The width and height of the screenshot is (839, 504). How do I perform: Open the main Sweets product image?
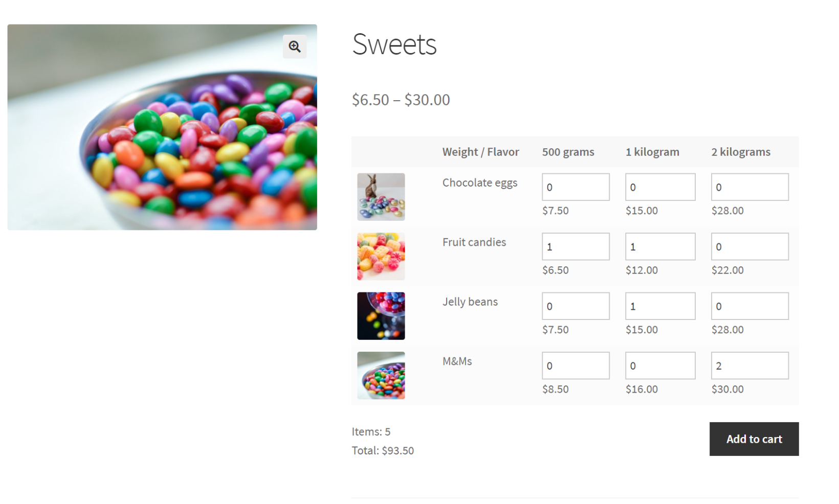point(162,133)
